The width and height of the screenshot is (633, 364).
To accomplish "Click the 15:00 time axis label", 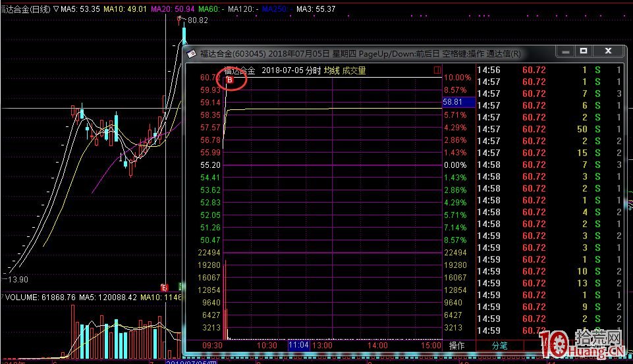I will click(x=431, y=346).
